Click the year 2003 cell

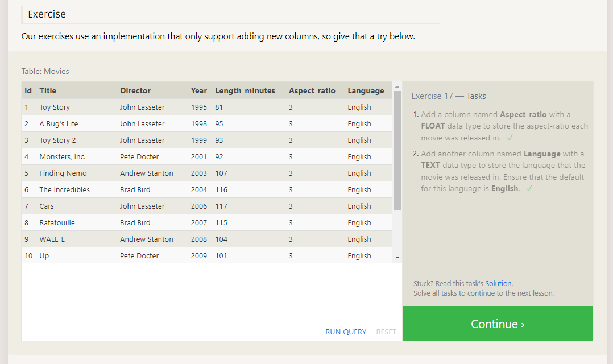[x=199, y=173]
